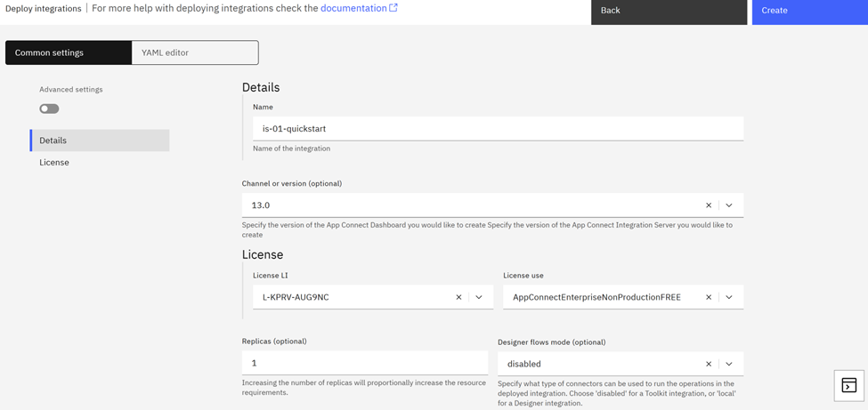Click the 'disabled' flows mode value
Viewport: 868px width, 410px height.
pyautogui.click(x=524, y=364)
